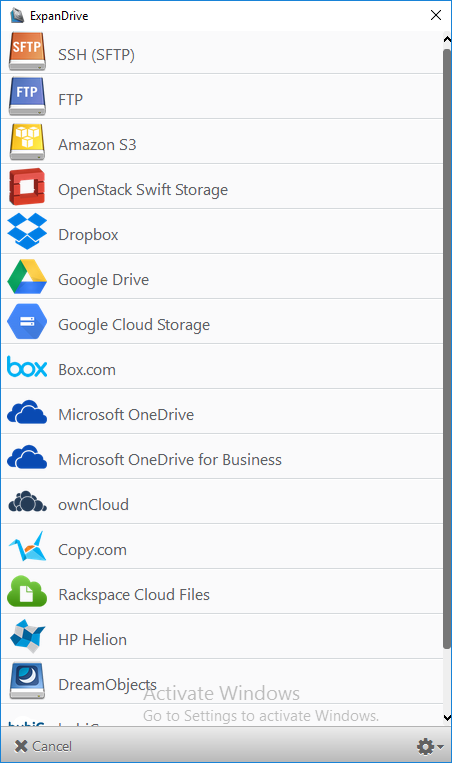Pick Google Cloud Storage text label
The width and height of the screenshot is (452, 763).
click(134, 325)
